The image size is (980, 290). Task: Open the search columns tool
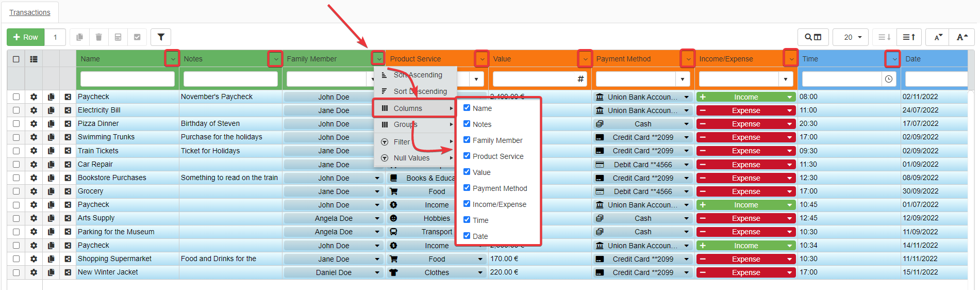point(812,37)
